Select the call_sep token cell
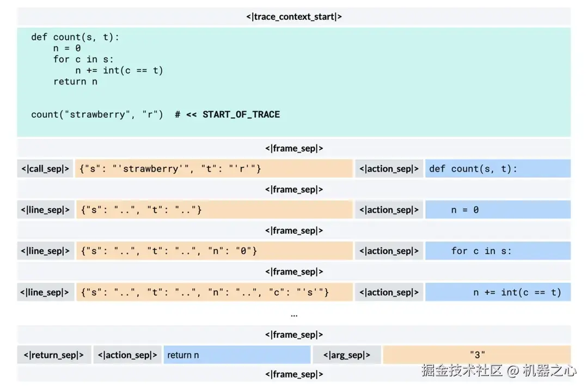The image size is (588, 389). tap(45, 168)
